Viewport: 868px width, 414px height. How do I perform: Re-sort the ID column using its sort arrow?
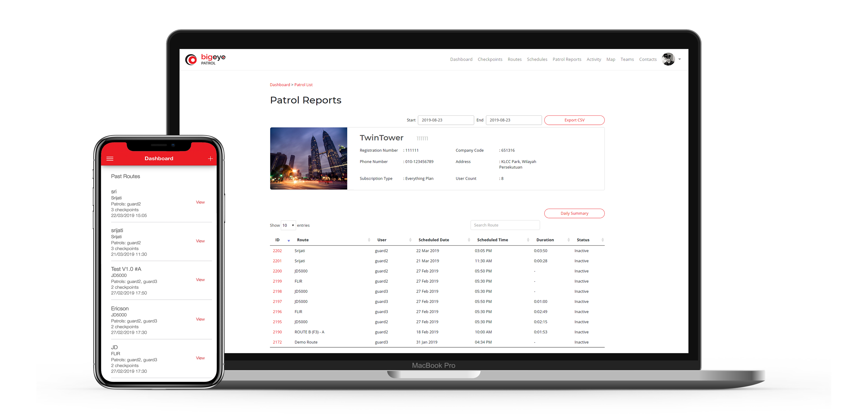[288, 240]
